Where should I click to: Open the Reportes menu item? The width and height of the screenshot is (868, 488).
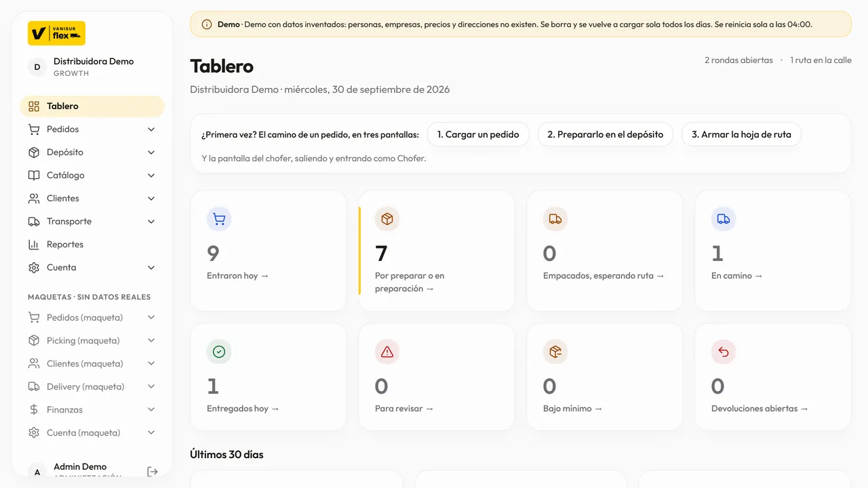(x=92, y=245)
